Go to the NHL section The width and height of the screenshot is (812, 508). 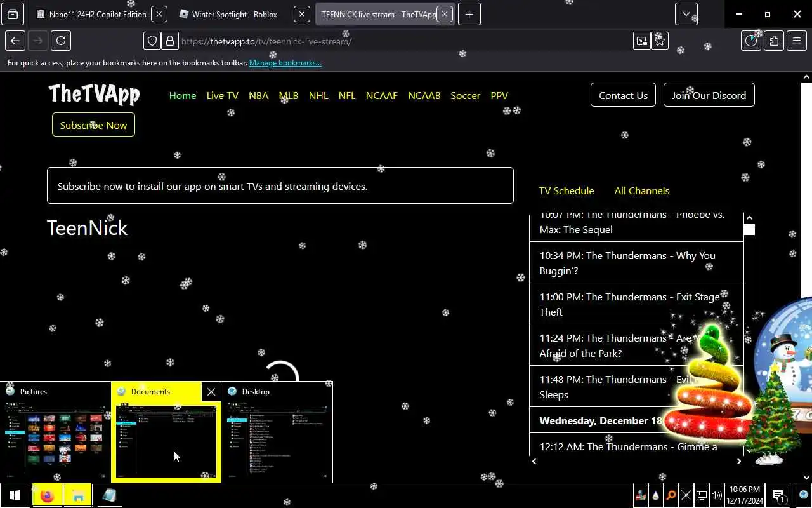[318, 95]
